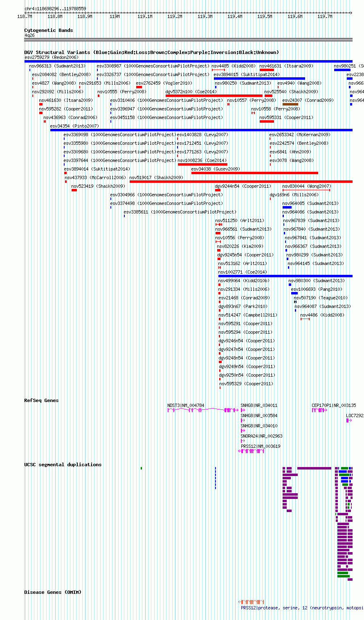Image resolution: width=364 pixels, height=620 pixels.
Task: Click the long purple segmental duplication bar at top
Action: coord(314,468)
